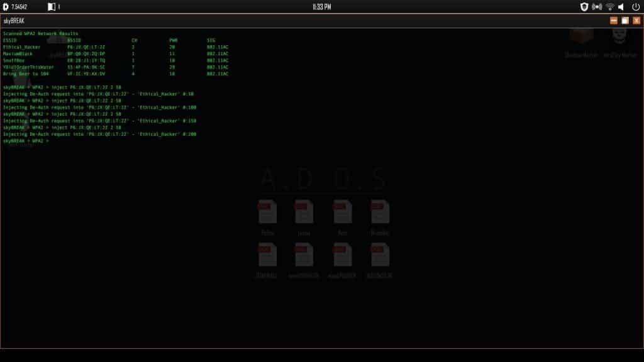
Task: Click the motion sensor signal icon
Action: point(597,7)
